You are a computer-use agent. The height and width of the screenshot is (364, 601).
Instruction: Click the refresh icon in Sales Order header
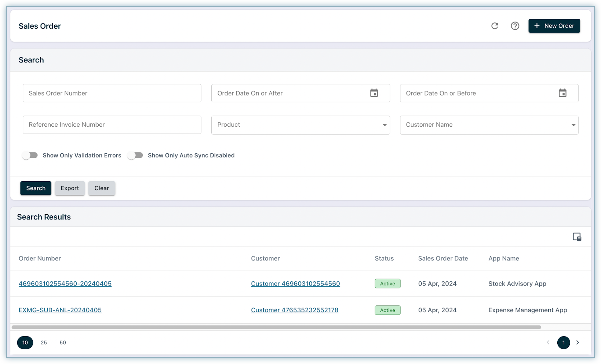tap(495, 26)
